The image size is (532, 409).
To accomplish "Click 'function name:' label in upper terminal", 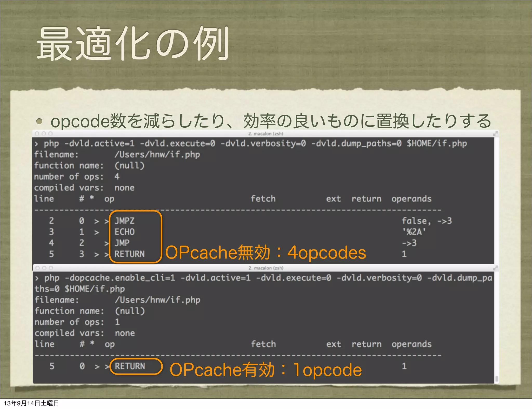I will [69, 166].
